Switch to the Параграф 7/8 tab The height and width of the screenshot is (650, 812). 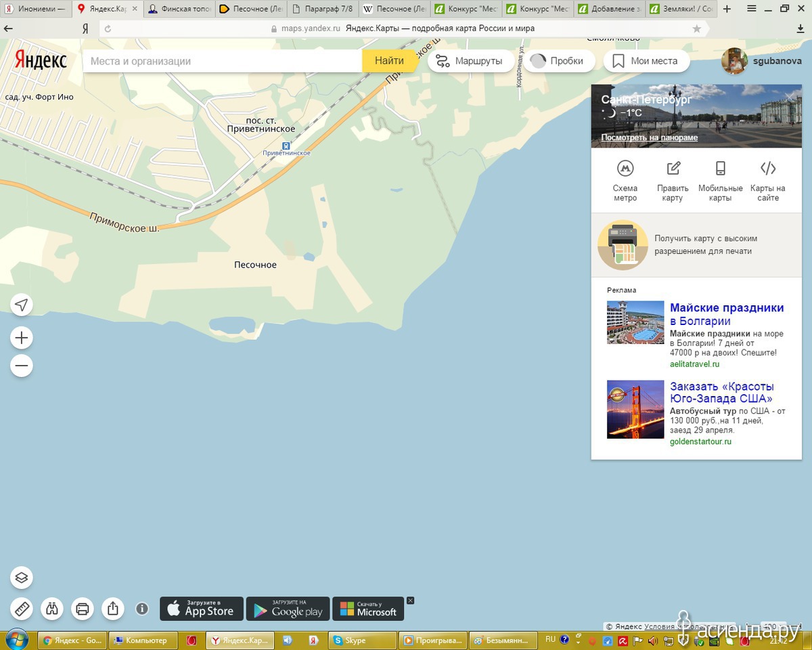pyautogui.click(x=323, y=9)
